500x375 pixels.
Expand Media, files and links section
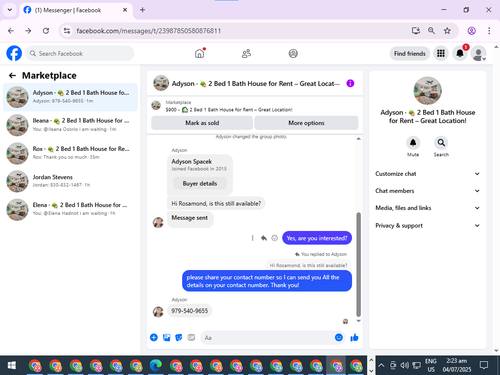pyautogui.click(x=427, y=208)
